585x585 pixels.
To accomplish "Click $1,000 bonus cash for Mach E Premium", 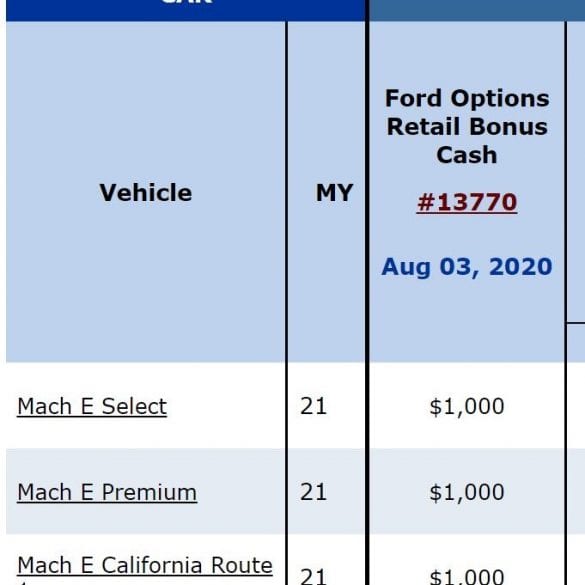I will pyautogui.click(x=467, y=492).
